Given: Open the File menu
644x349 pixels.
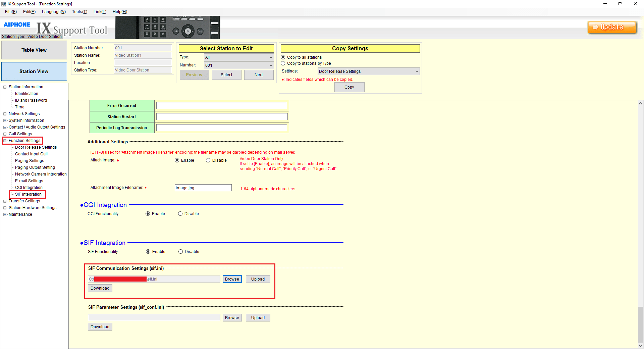Looking at the screenshot, I should pyautogui.click(x=11, y=12).
